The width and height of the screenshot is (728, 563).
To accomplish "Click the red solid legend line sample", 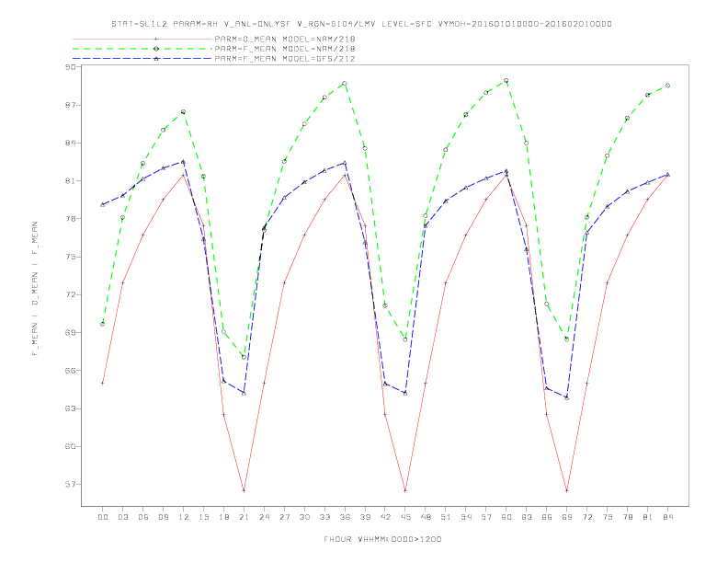I will 142,39.
